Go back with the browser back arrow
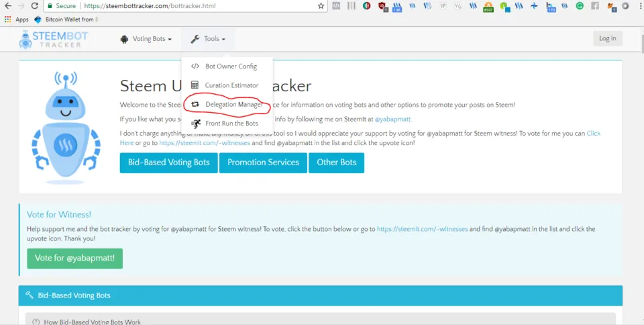644x325 pixels. click(x=8, y=6)
